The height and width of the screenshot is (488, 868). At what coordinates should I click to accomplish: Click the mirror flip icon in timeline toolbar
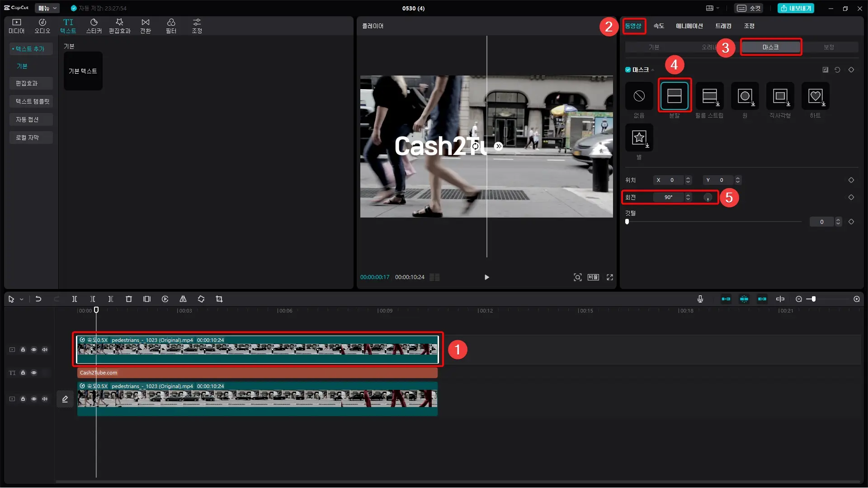[183, 299]
